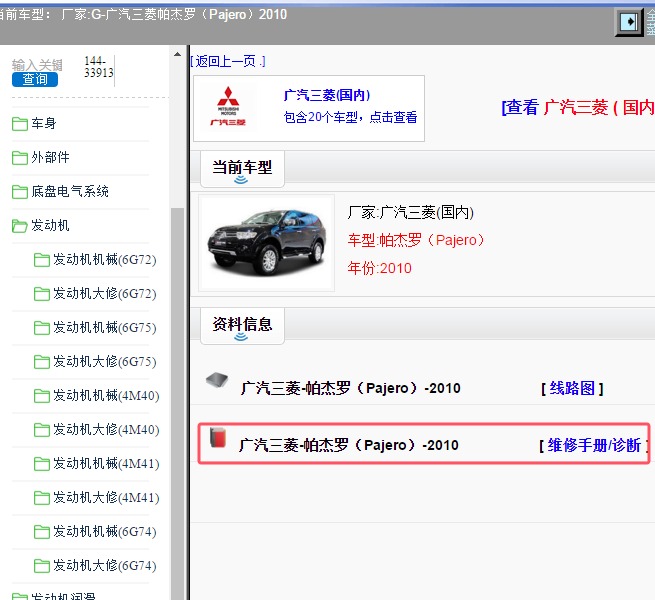Click folder icon beside 发动机机械(4M41)

pyautogui.click(x=41, y=464)
